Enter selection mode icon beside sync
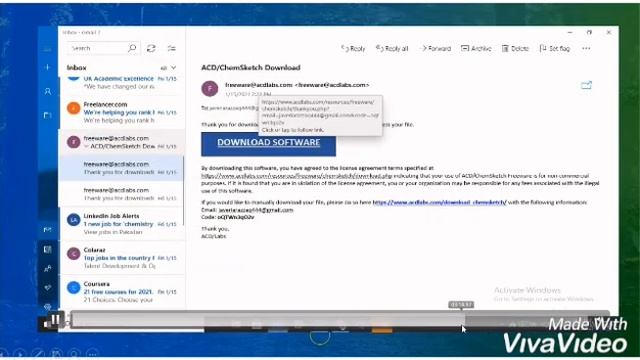 click(x=172, y=48)
